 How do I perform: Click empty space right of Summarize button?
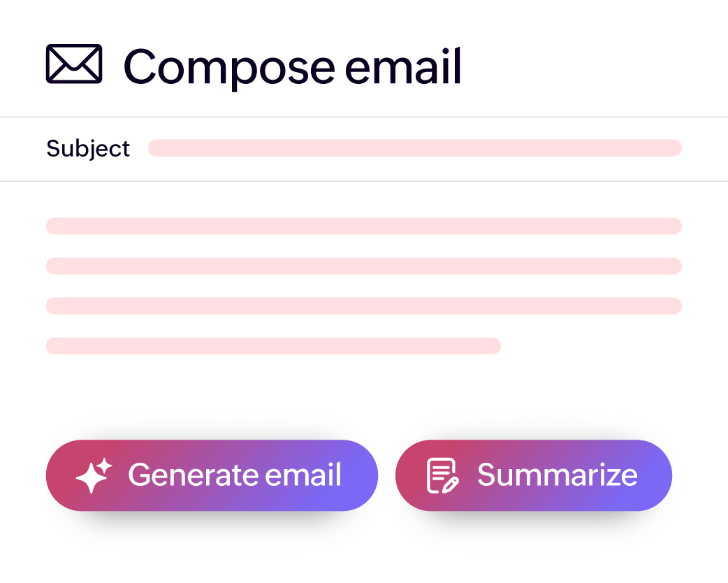[x=699, y=475]
